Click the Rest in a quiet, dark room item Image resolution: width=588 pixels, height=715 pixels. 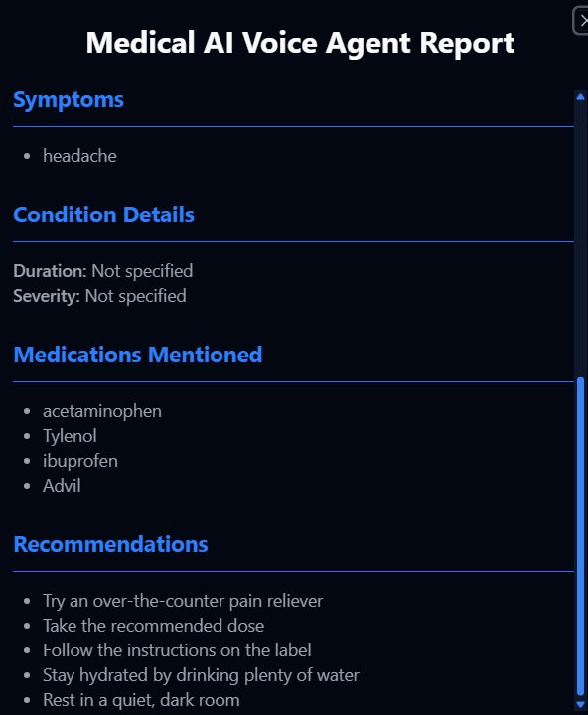click(141, 700)
